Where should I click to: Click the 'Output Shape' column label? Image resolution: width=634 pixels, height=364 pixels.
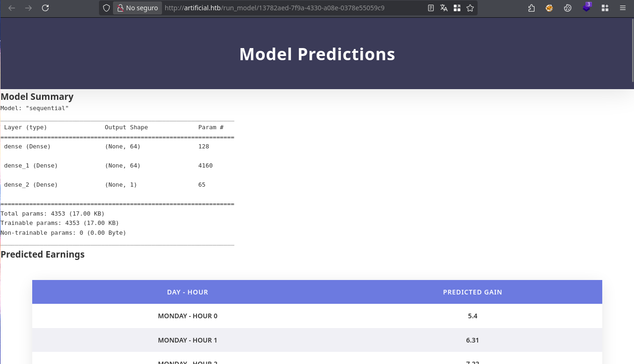126,127
